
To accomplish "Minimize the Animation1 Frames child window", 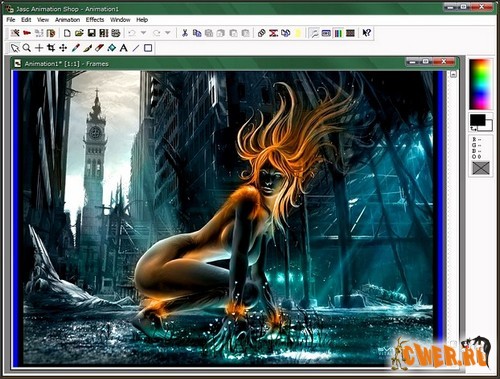I will (413, 62).
